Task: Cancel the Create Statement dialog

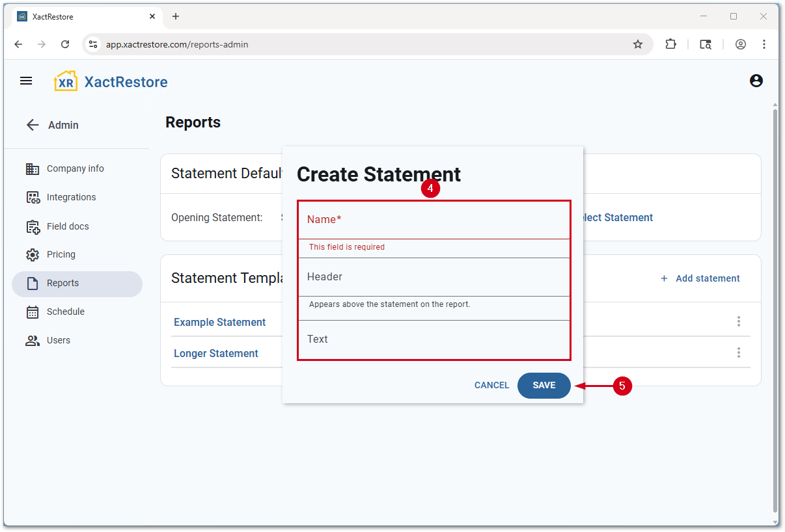Action: [491, 385]
